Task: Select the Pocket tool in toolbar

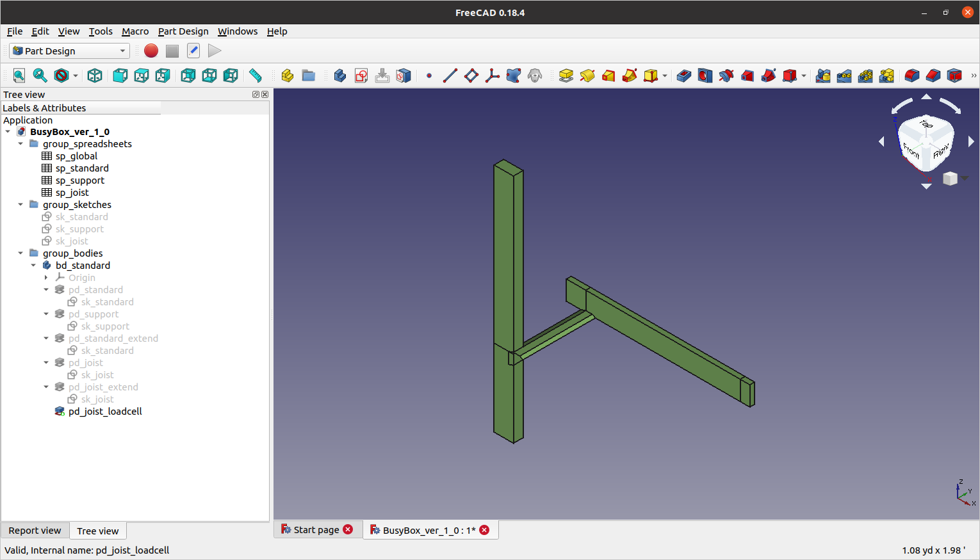Action: tap(683, 76)
